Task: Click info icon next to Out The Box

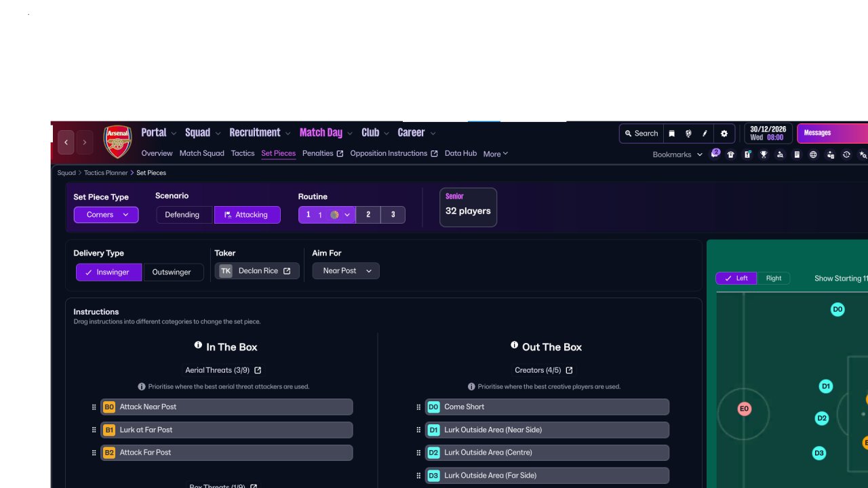Action: [514, 345]
